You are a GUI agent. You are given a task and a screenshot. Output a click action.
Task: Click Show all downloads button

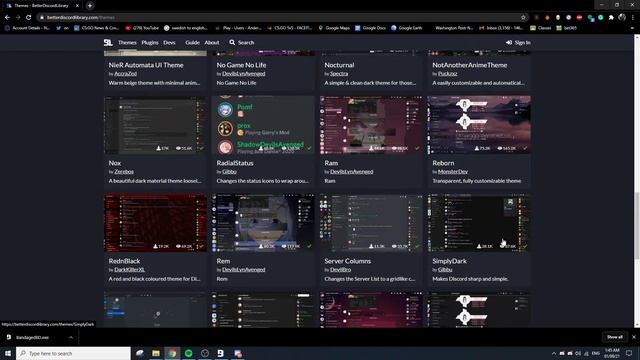(x=615, y=337)
